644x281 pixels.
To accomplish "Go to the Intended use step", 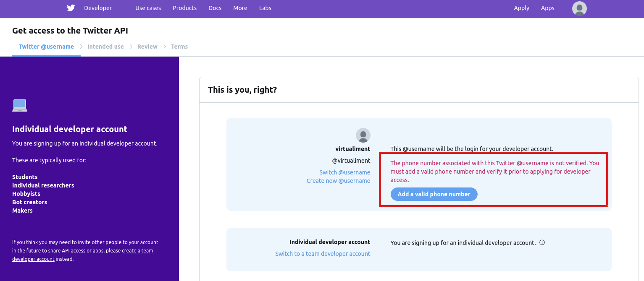I will click(105, 47).
